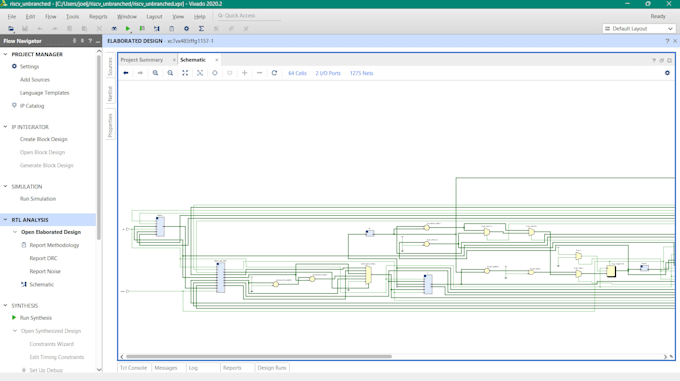
Task: Minimize the Flow Navigator panel
Action: 98,41
